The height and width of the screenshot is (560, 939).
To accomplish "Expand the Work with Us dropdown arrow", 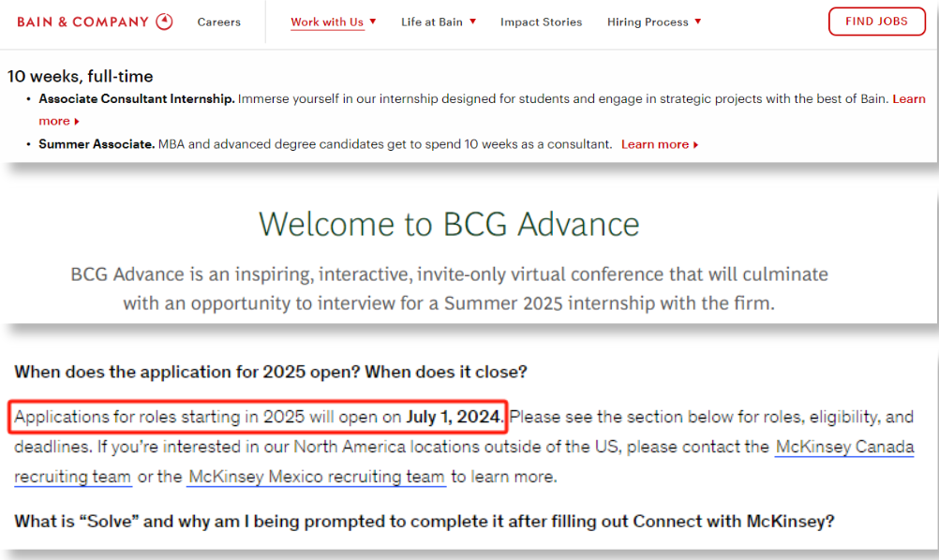I will (x=373, y=22).
